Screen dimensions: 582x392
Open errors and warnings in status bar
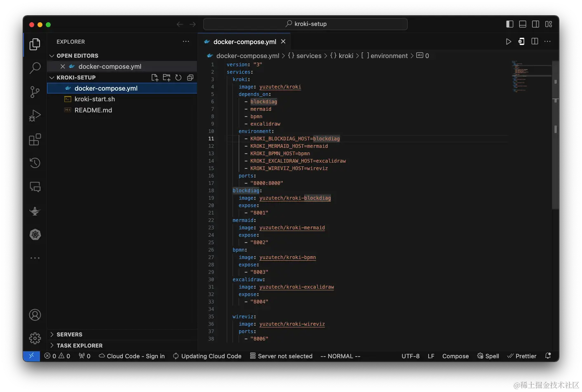tap(57, 356)
